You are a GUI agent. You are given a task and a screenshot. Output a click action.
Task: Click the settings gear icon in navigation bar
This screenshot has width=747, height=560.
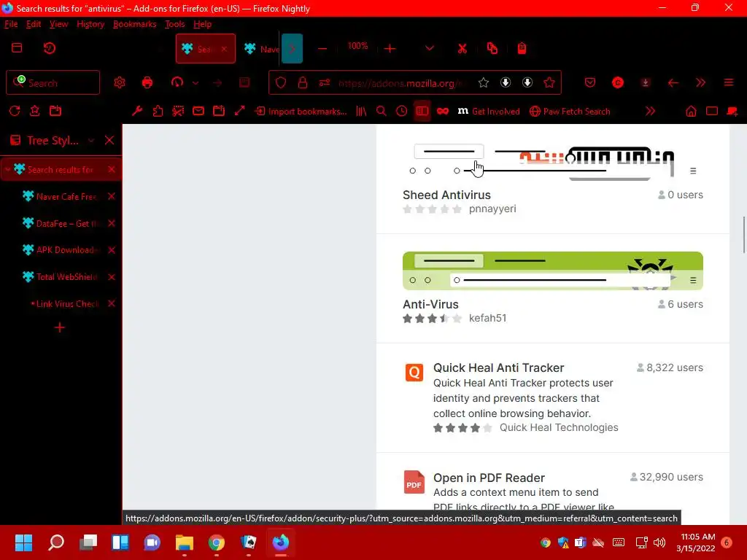[120, 82]
